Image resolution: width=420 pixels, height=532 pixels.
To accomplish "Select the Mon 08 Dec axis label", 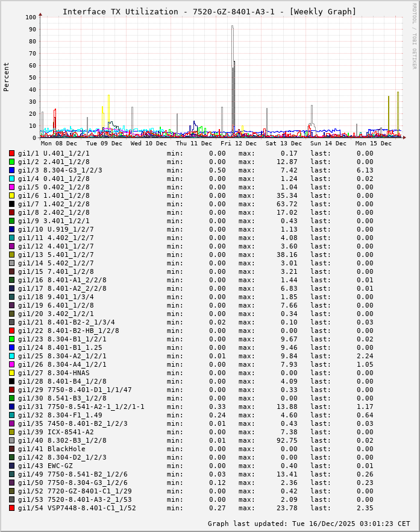I will [x=59, y=144].
